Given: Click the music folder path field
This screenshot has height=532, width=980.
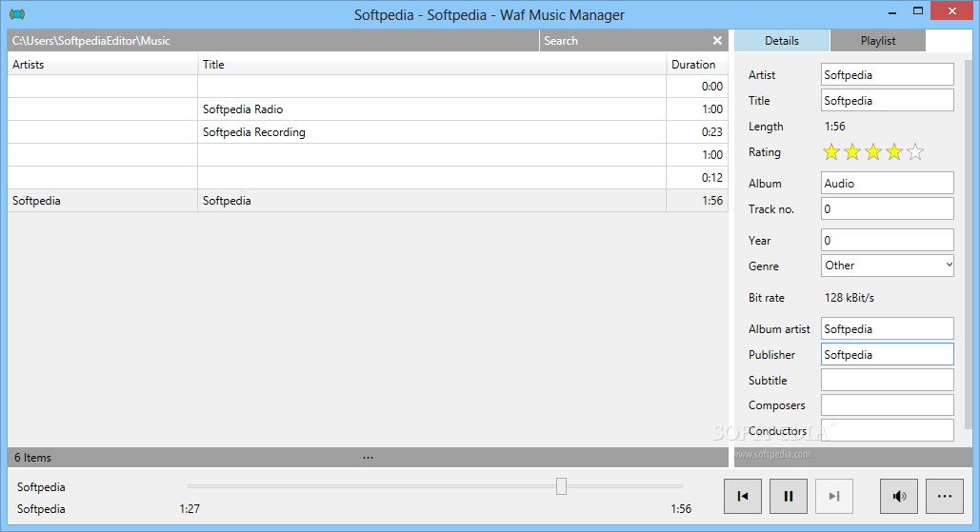Looking at the screenshot, I should [x=273, y=41].
